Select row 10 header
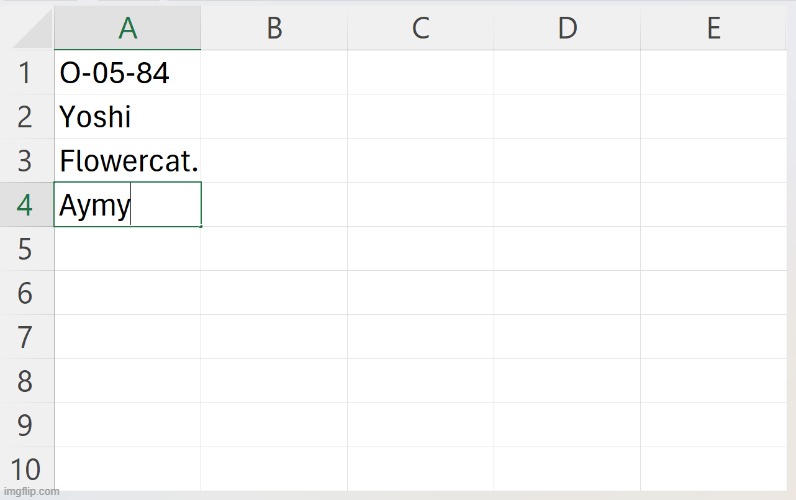796x500 pixels. 25,468
